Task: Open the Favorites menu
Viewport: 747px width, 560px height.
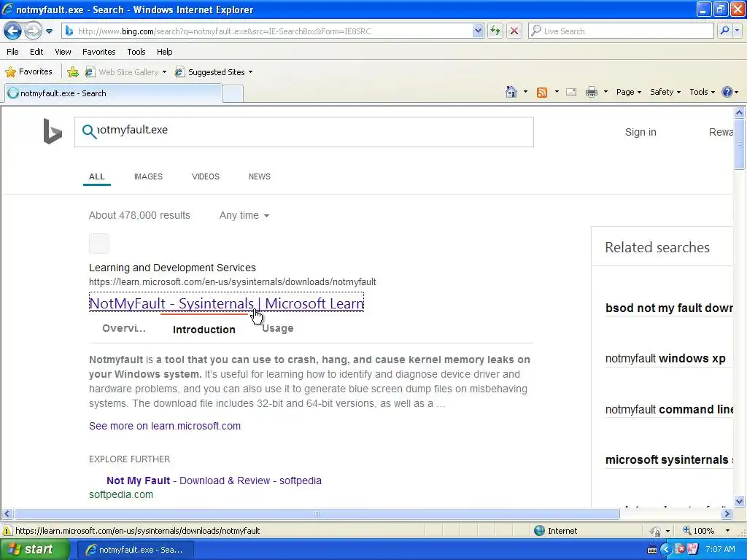Action: tap(98, 52)
